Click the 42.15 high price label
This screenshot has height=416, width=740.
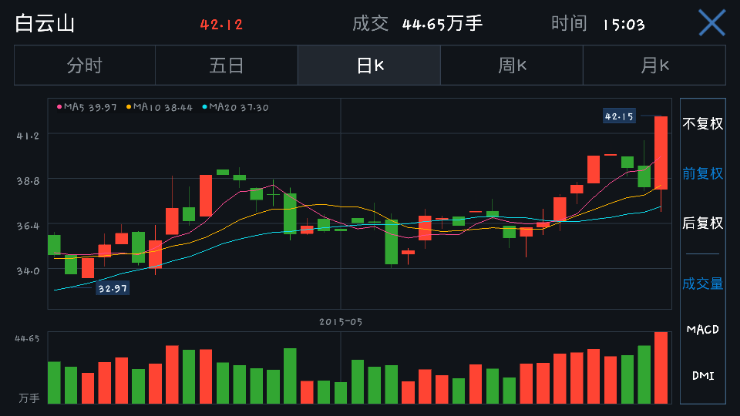tap(619, 116)
